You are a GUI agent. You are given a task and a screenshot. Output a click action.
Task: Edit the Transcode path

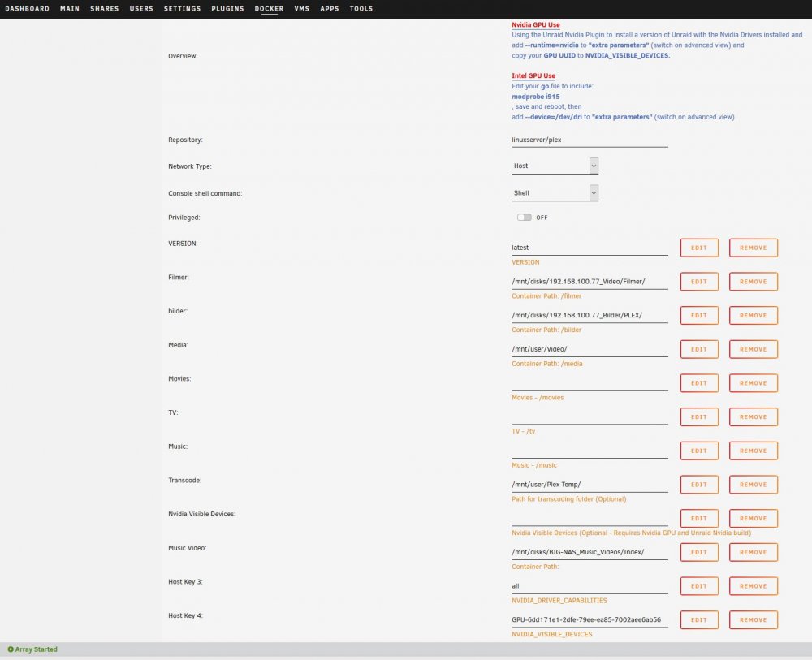[699, 485]
